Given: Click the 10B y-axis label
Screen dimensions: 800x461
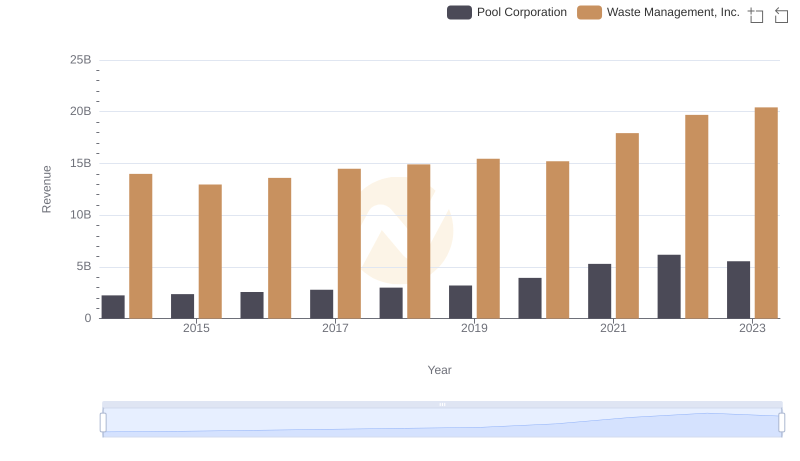Looking at the screenshot, I should tap(81, 215).
